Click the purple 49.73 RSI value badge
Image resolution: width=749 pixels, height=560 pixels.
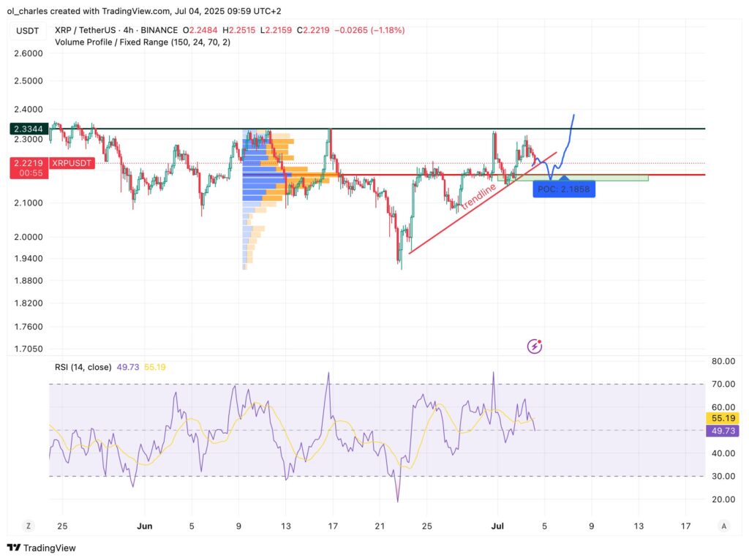(x=721, y=431)
